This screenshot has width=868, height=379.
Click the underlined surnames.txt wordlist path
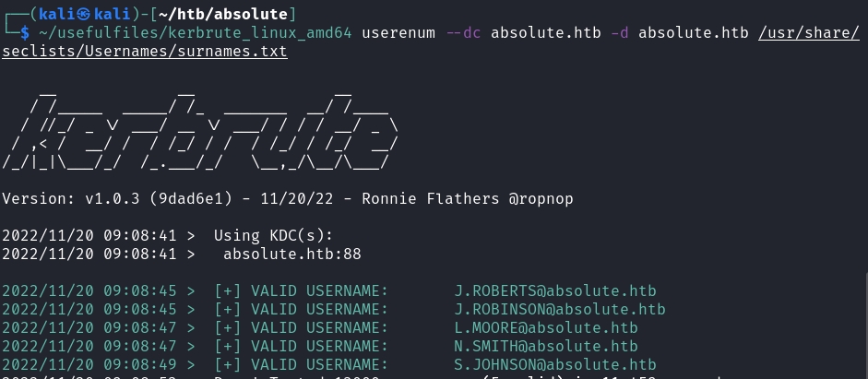point(144,52)
